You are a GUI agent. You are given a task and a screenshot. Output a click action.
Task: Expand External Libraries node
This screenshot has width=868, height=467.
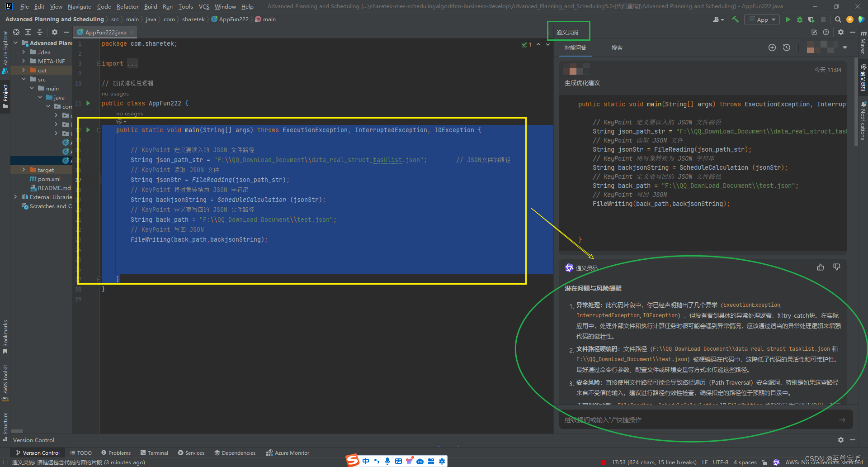[x=15, y=197]
